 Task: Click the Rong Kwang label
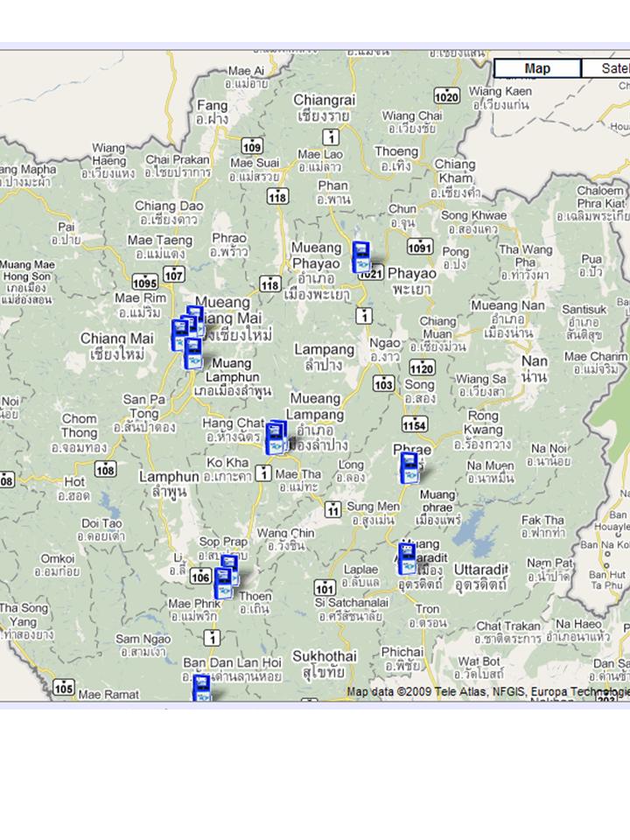[x=482, y=430]
